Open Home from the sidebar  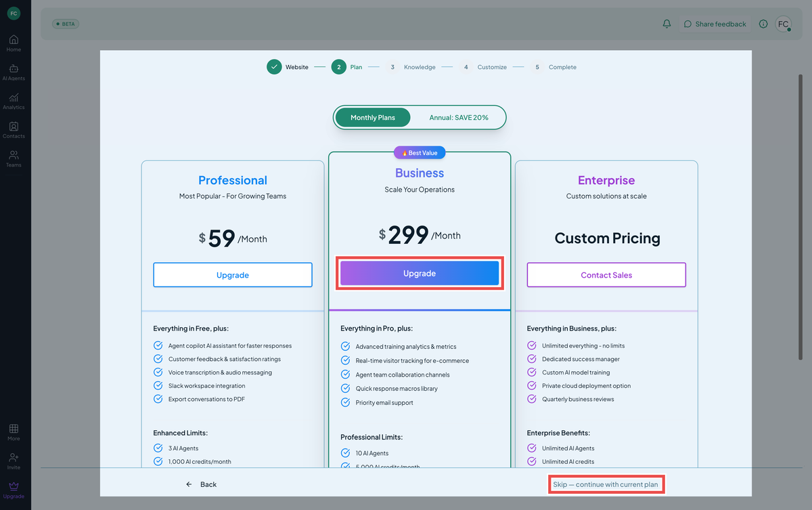[x=14, y=43]
